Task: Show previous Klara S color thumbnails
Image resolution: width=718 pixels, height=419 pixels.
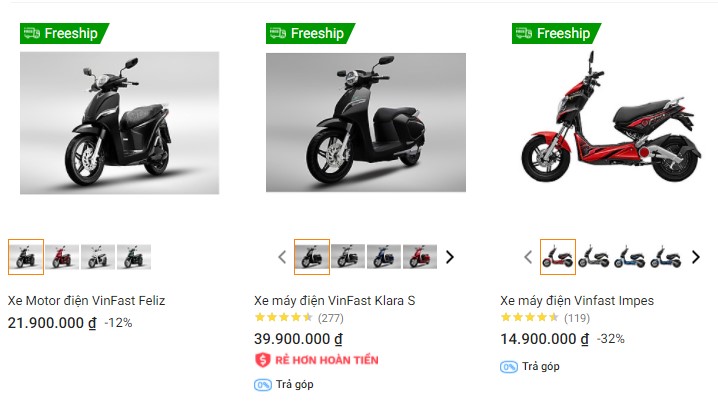Action: coord(282,257)
